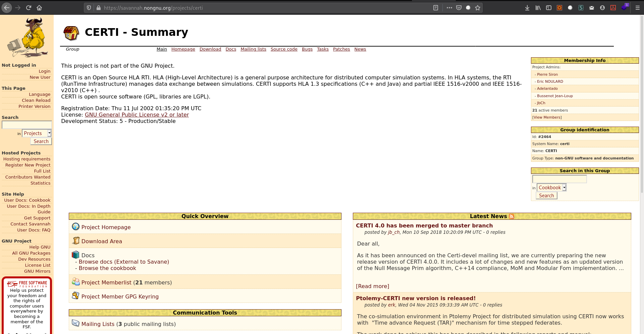Click the Project Homepage globe icon

point(76,227)
